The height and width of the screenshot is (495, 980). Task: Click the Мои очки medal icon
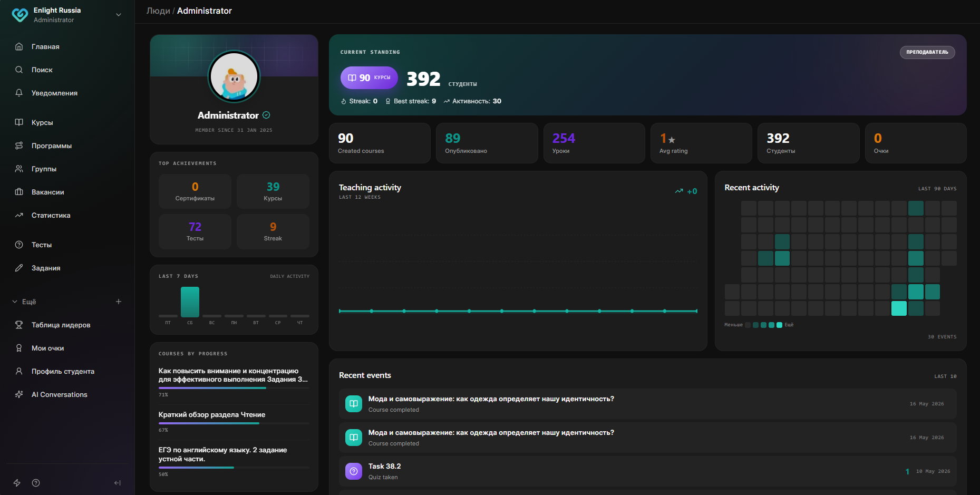click(19, 348)
